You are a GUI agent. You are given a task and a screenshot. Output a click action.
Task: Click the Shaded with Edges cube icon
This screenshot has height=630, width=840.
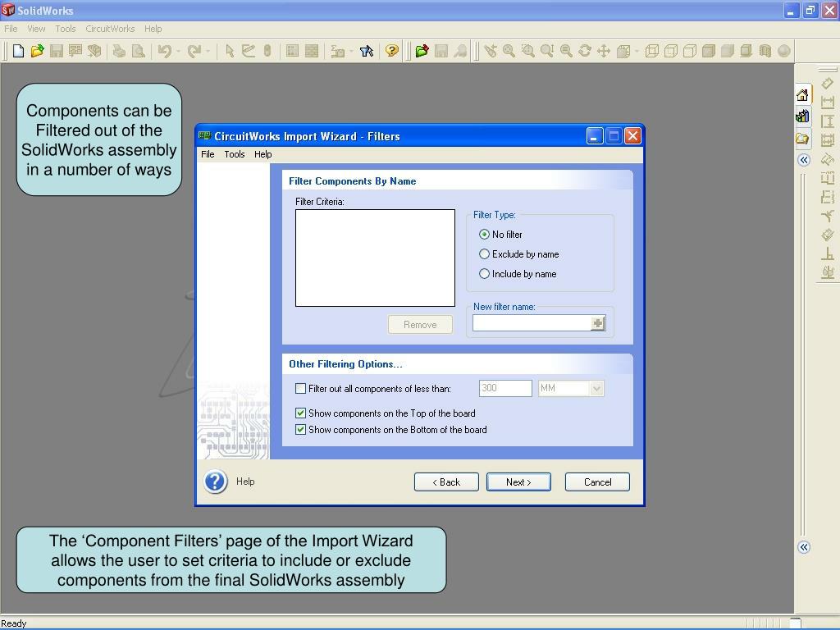[709, 51]
